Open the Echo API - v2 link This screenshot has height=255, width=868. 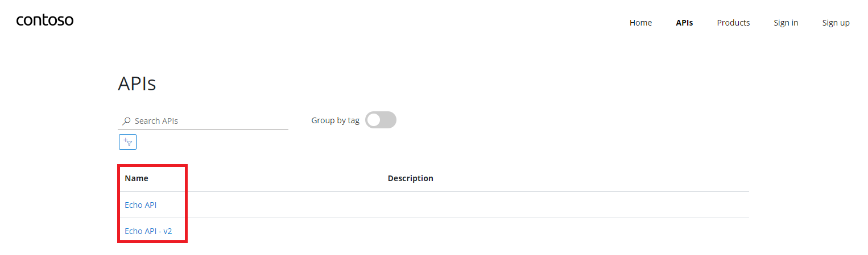pos(148,231)
